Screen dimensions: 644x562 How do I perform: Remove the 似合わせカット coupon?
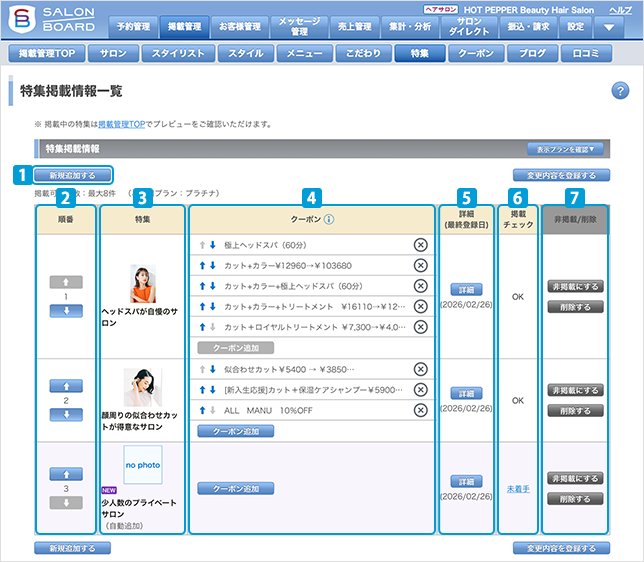click(421, 369)
